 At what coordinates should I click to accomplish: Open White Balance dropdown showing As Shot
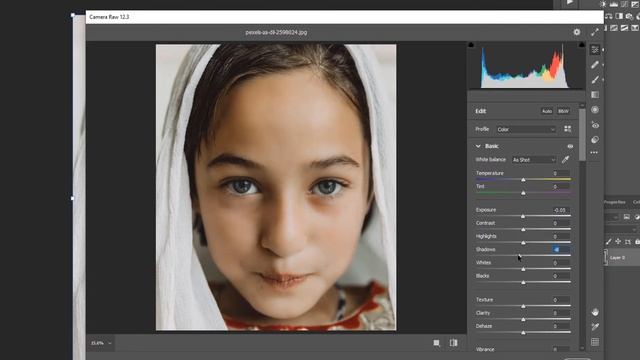pyautogui.click(x=534, y=160)
